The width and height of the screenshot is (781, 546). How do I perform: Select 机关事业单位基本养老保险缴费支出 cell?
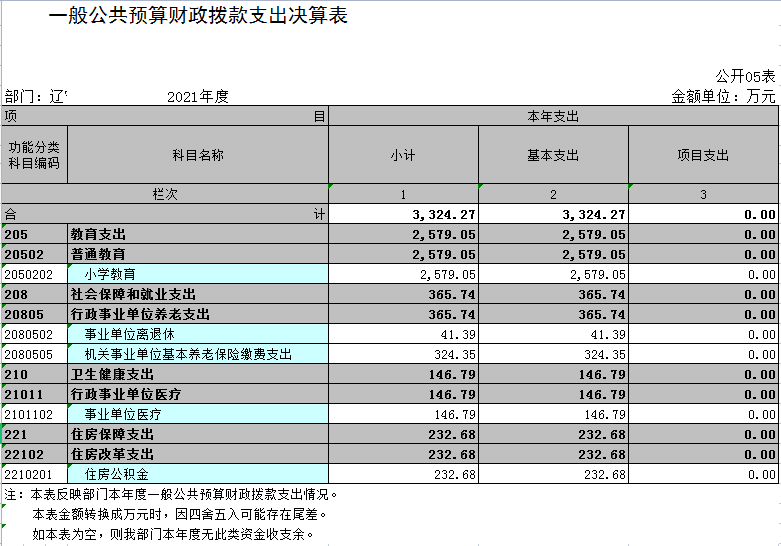[198, 354]
